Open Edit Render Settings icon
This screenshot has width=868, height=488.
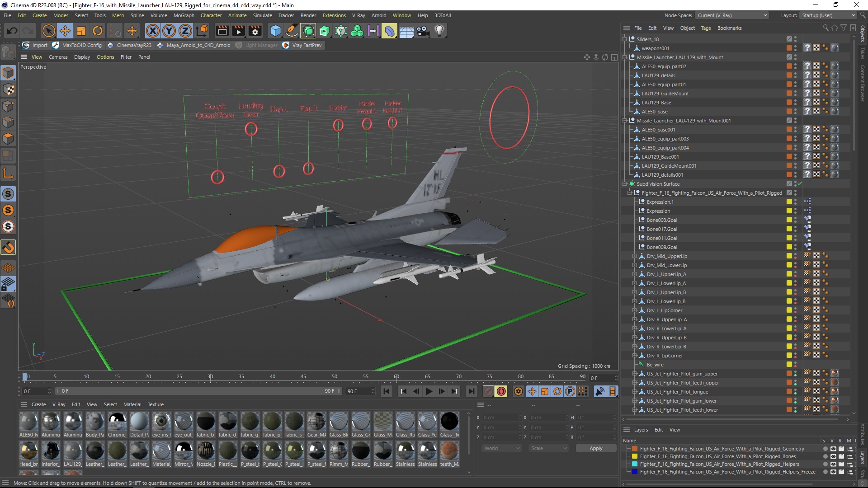(x=255, y=31)
